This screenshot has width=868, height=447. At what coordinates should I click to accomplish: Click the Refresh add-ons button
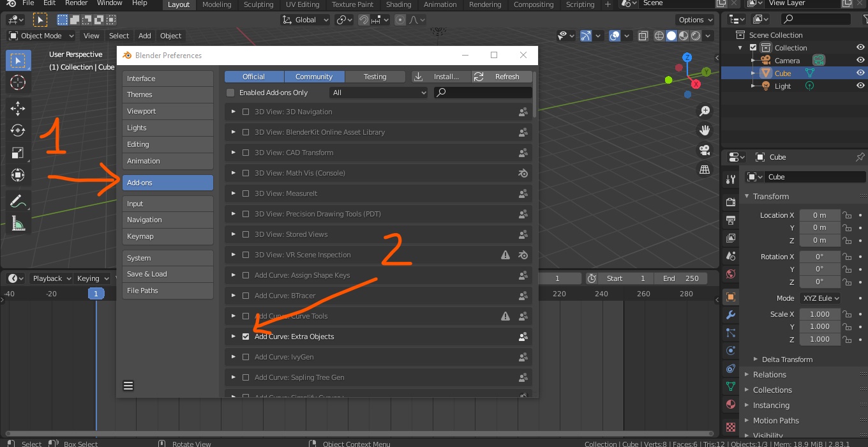click(x=501, y=77)
